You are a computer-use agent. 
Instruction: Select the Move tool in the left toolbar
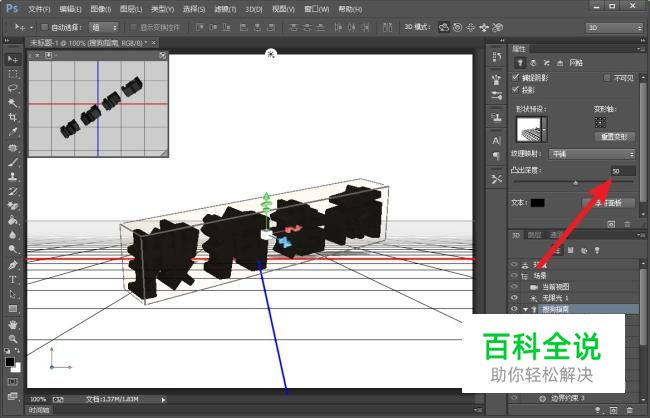pyautogui.click(x=13, y=60)
